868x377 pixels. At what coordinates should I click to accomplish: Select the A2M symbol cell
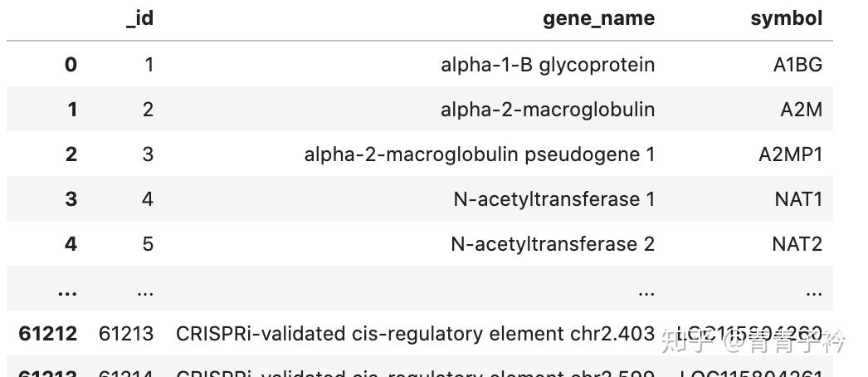pyautogui.click(x=801, y=110)
